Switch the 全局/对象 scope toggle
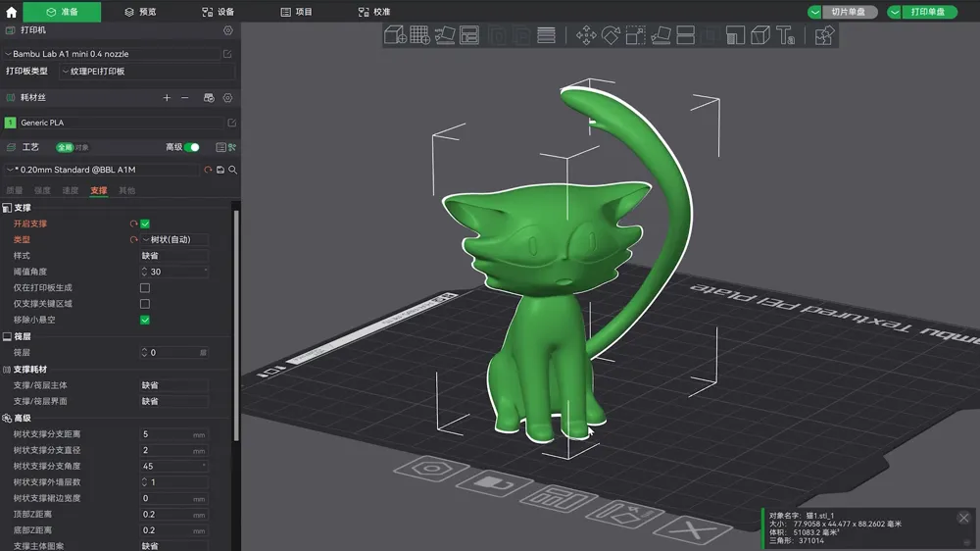The width and height of the screenshot is (980, 551). point(73,147)
